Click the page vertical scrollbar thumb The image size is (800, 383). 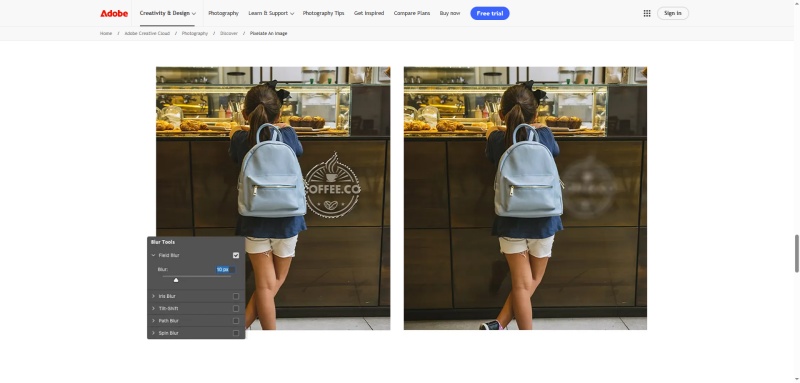(x=796, y=253)
